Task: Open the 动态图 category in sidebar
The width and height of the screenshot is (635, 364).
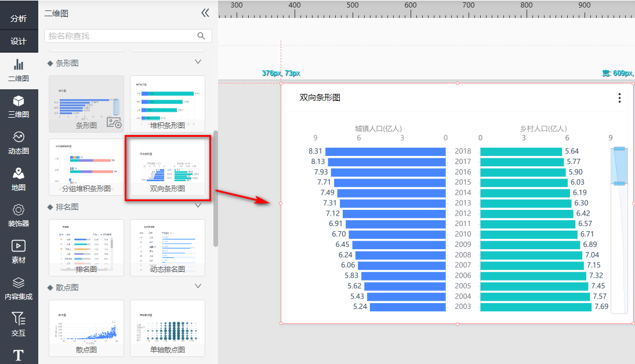Action: (19, 143)
